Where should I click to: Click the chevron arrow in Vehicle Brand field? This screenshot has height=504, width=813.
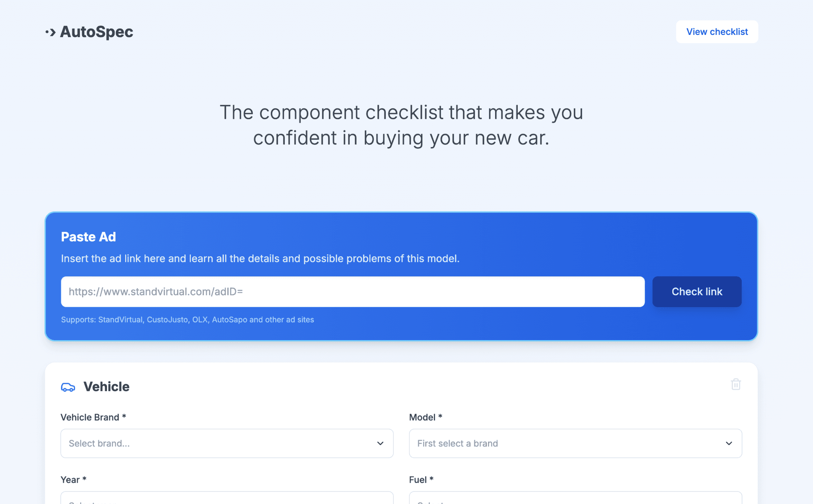coord(380,443)
